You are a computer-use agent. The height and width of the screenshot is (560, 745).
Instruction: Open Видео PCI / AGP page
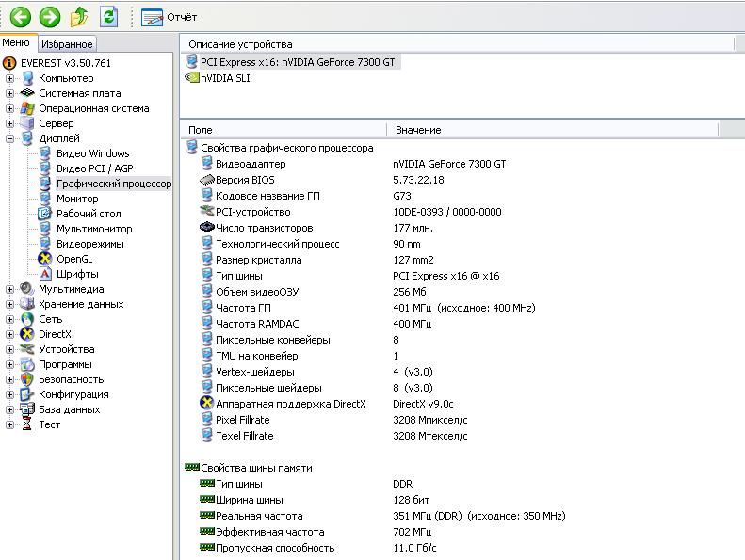(x=94, y=168)
